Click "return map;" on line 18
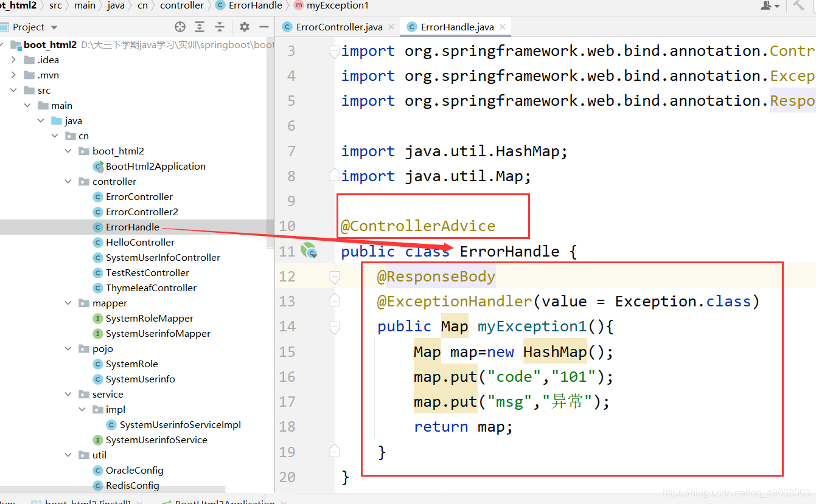Image resolution: width=816 pixels, height=504 pixels. (464, 427)
